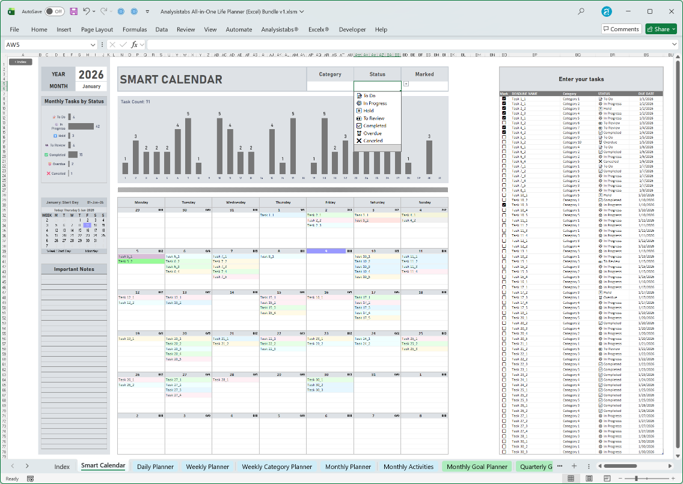Image resolution: width=683 pixels, height=484 pixels.
Task: Open the file name dropdown chevron
Action: pos(301,11)
